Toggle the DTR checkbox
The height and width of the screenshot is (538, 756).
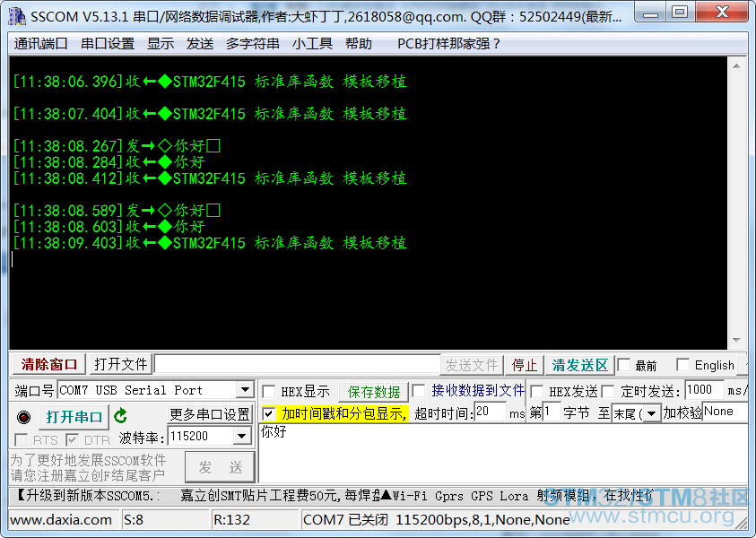point(73,439)
